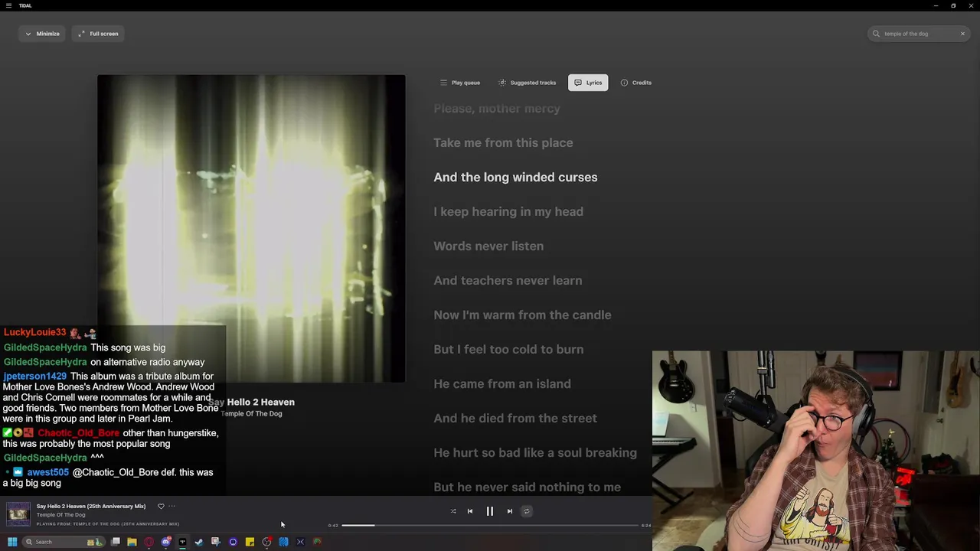This screenshot has height=551, width=980.
Task: Open Discord from the taskbar
Action: point(166,542)
